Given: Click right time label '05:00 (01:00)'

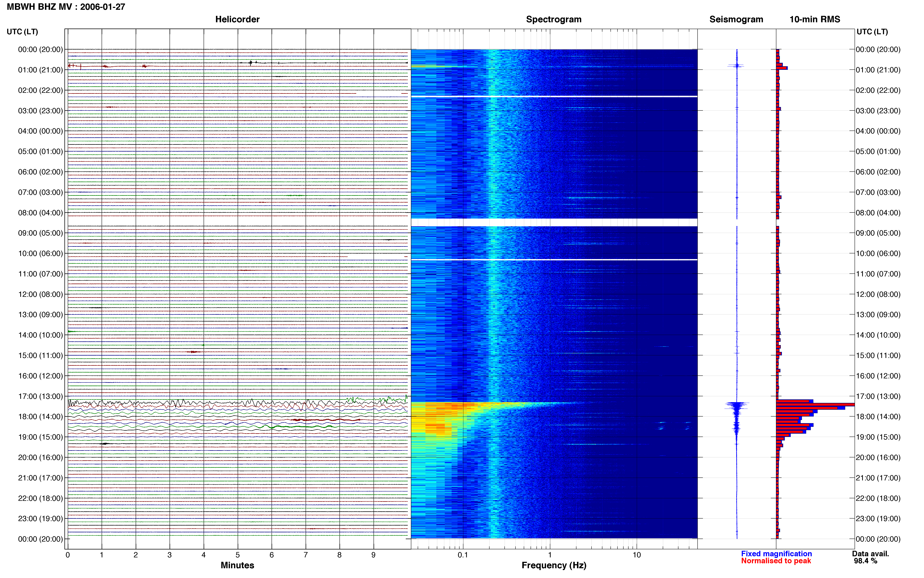Looking at the screenshot, I should pyautogui.click(x=878, y=151).
